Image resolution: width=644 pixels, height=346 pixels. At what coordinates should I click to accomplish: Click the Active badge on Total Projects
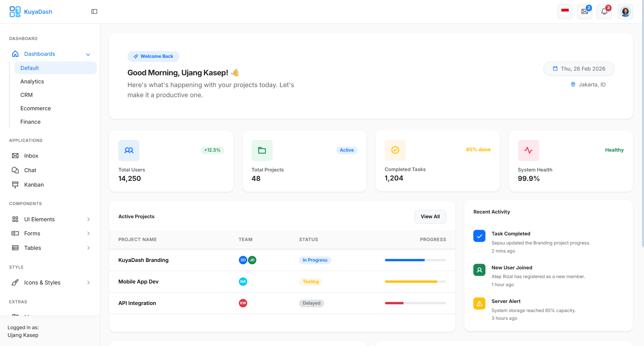pyautogui.click(x=347, y=150)
